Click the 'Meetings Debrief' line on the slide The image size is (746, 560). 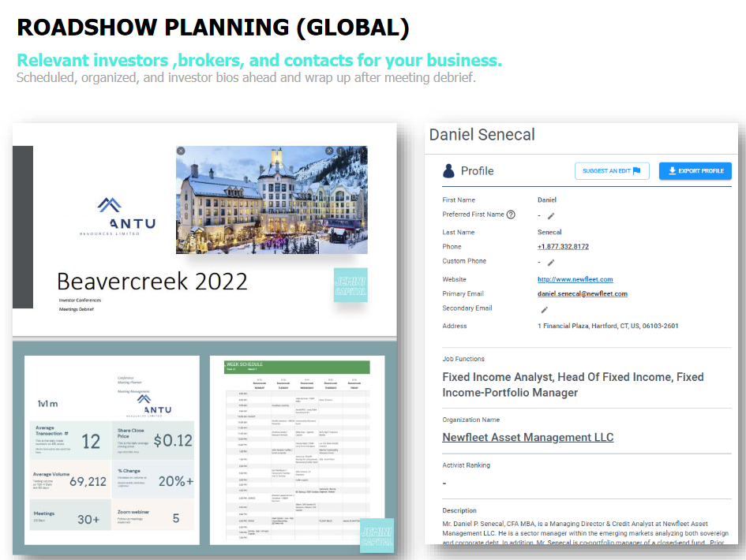(76, 309)
